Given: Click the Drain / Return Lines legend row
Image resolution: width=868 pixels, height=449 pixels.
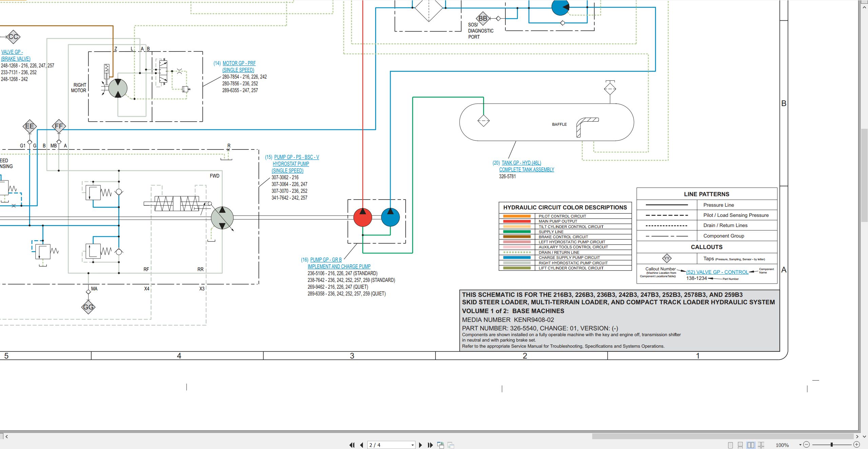Looking at the screenshot, I should click(707, 225).
